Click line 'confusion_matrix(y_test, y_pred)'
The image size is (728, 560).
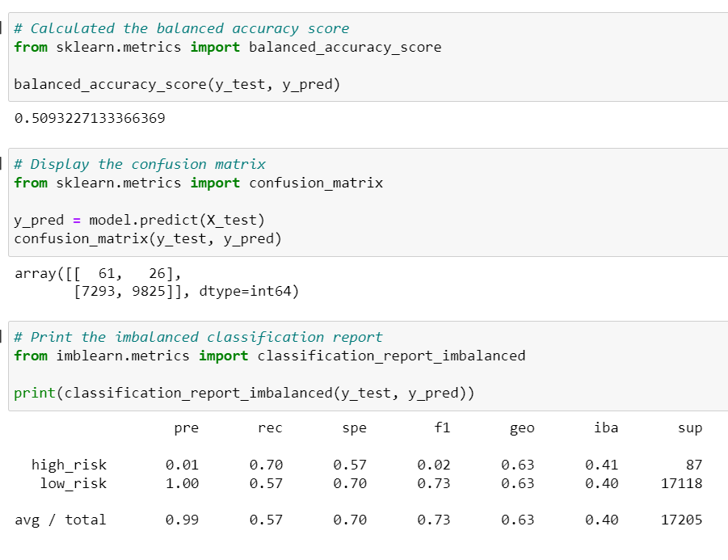[x=148, y=238]
